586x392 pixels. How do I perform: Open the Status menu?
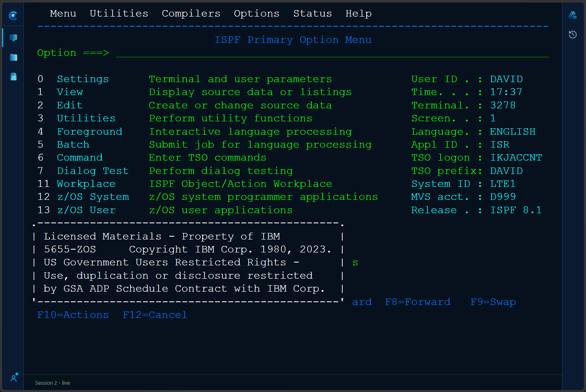[x=312, y=13]
